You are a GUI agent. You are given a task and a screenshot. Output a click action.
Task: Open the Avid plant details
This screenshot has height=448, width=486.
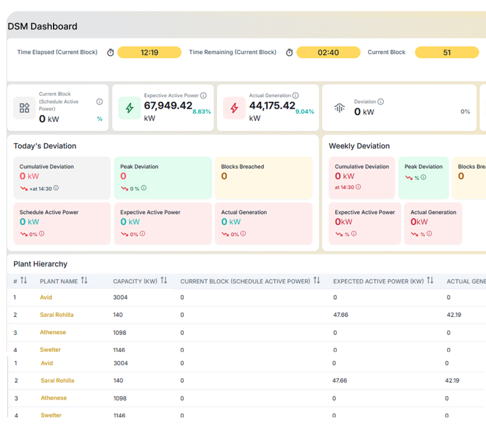[45, 298]
